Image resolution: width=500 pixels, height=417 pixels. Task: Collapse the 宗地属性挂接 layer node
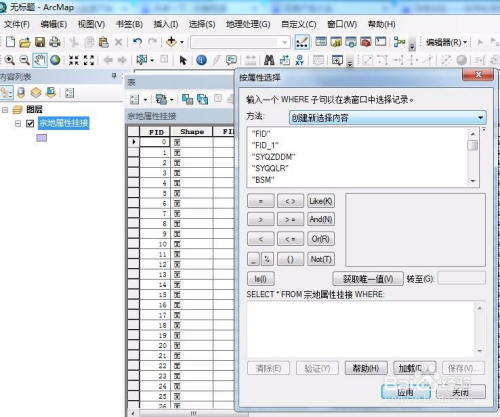[x=18, y=124]
